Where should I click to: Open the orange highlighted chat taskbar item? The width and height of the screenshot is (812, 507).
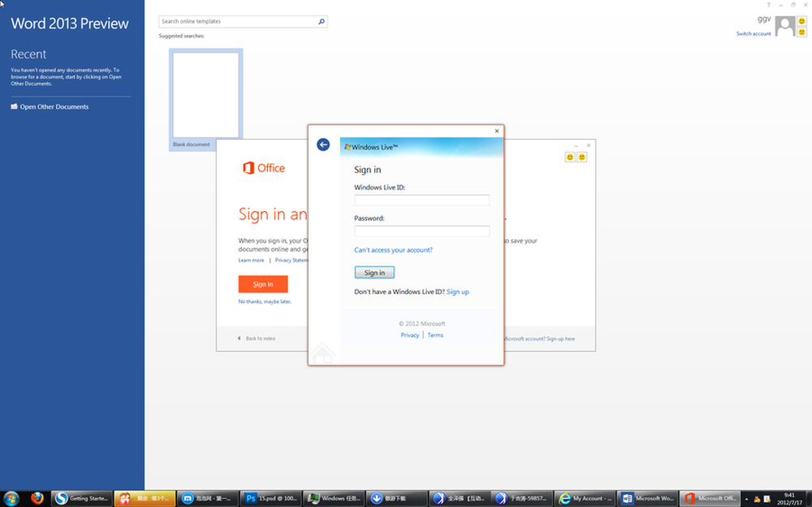coord(145,498)
